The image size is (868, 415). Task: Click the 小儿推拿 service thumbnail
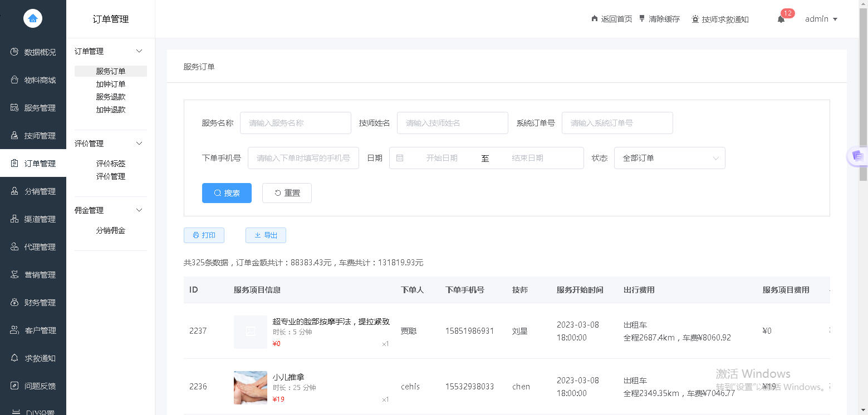point(251,387)
